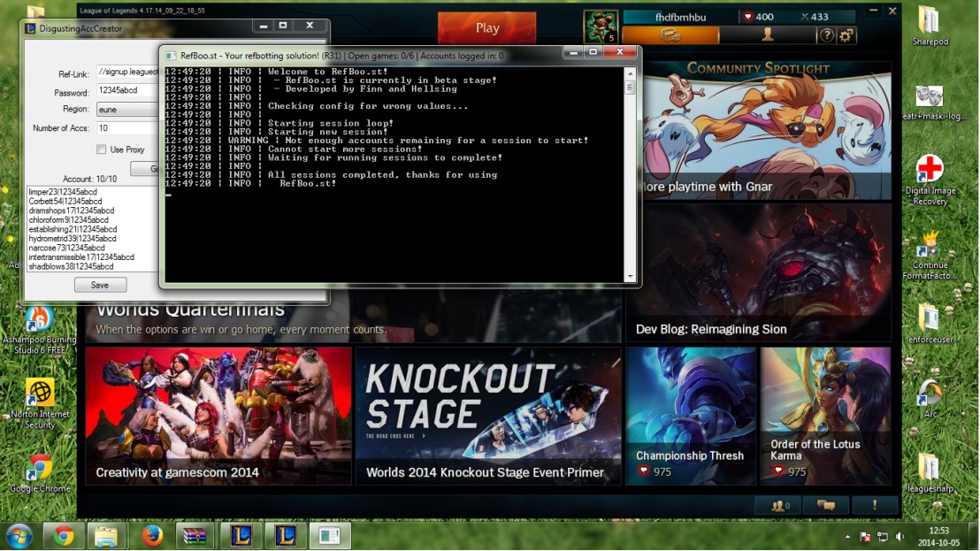Select the Ashampoo Burning Studio desktop icon

40,329
